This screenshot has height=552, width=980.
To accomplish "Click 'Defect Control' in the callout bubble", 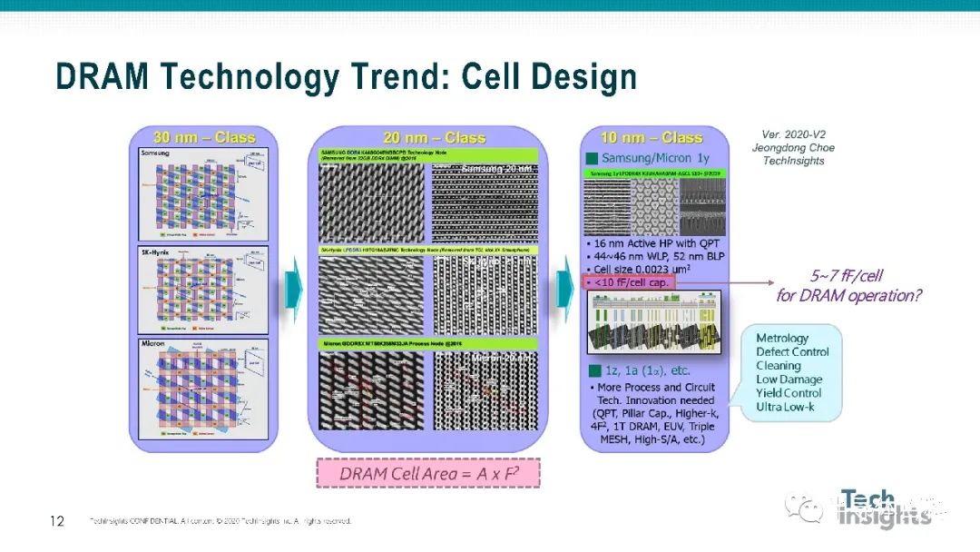I will click(x=792, y=352).
